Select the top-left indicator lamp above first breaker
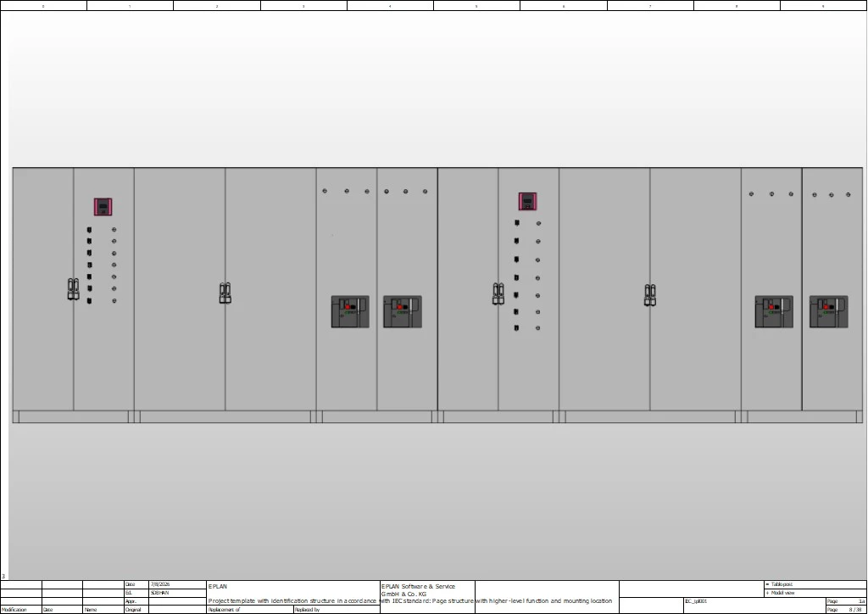 coord(325,191)
